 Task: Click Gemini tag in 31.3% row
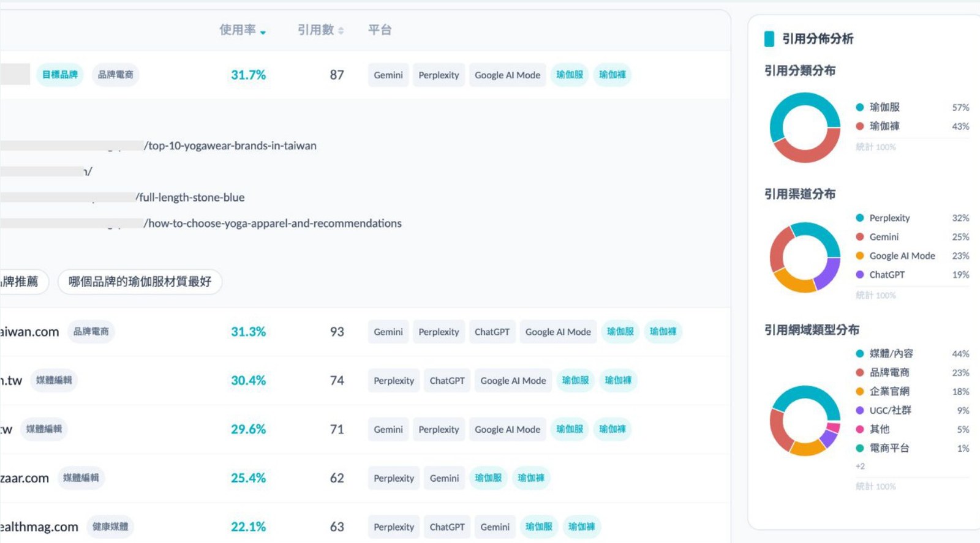click(x=388, y=332)
